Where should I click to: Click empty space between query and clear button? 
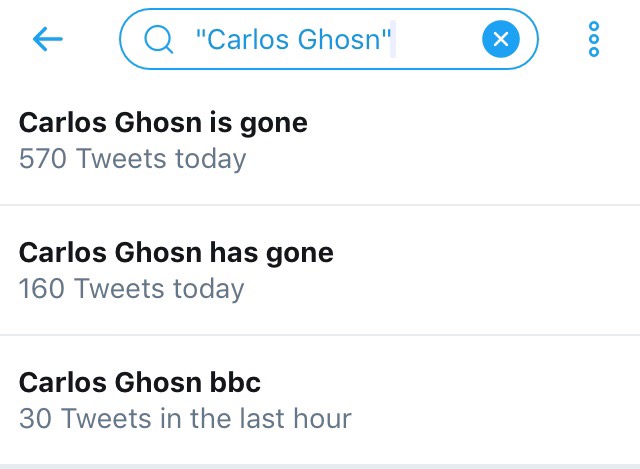click(440, 39)
